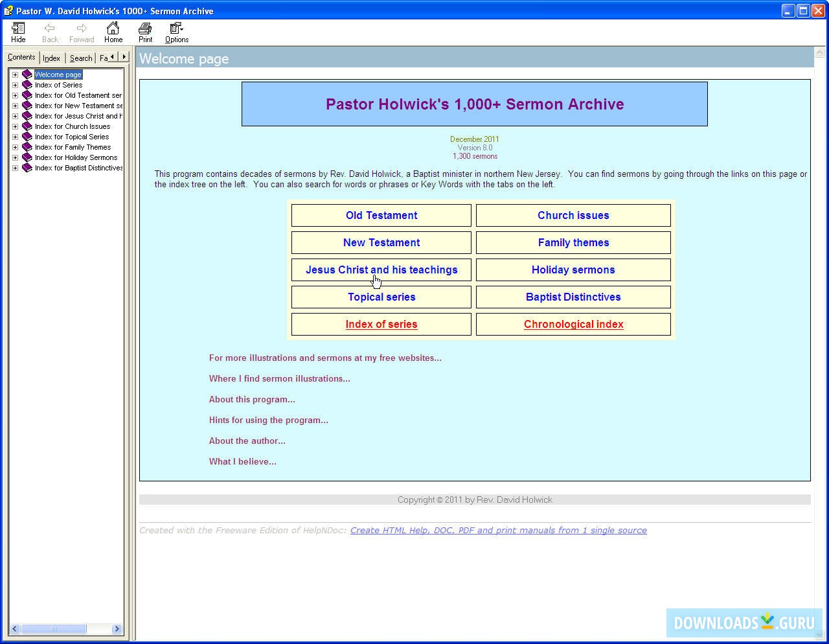Expand Index for Holiday Sermons
The height and width of the screenshot is (644, 829).
point(15,157)
